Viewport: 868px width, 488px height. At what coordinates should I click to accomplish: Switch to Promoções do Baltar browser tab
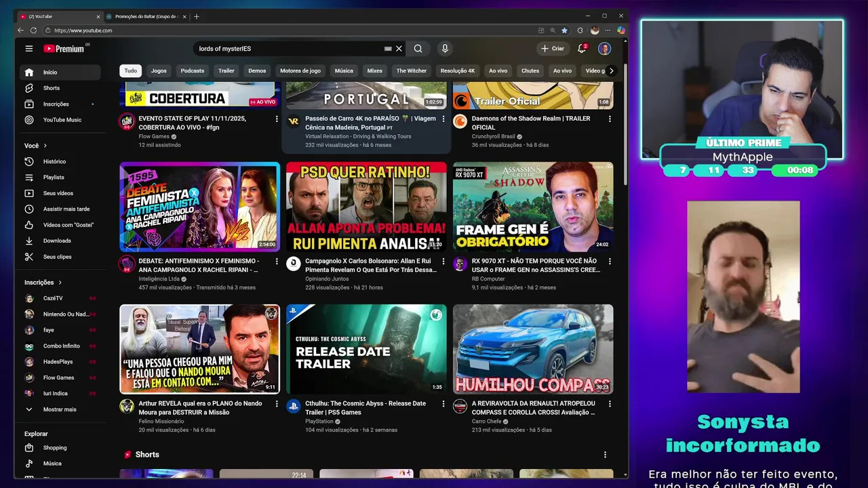146,16
